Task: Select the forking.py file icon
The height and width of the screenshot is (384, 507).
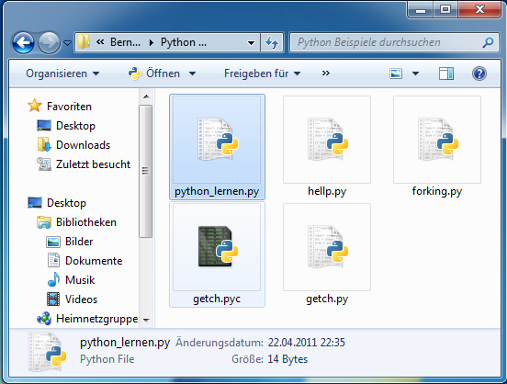Action: click(437, 140)
